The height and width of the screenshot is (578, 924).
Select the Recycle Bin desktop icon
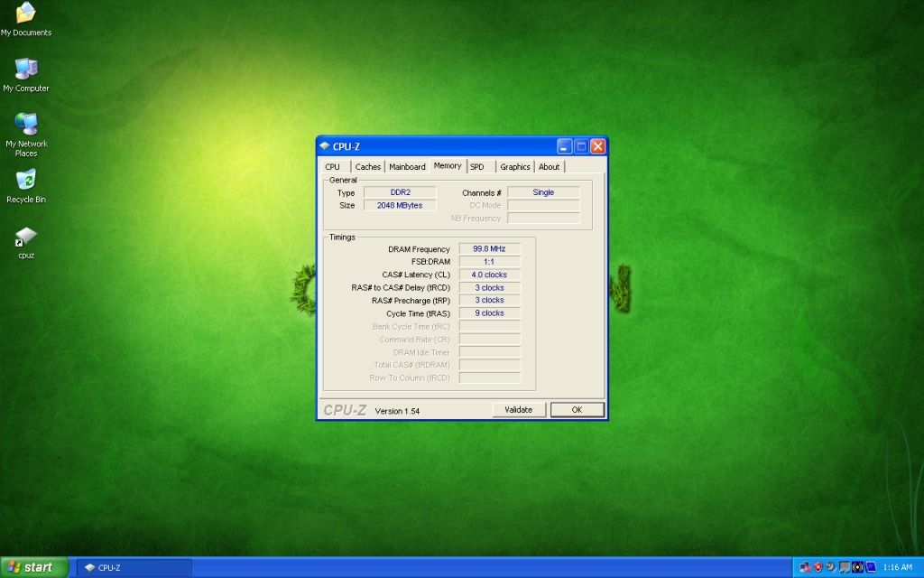pos(26,186)
